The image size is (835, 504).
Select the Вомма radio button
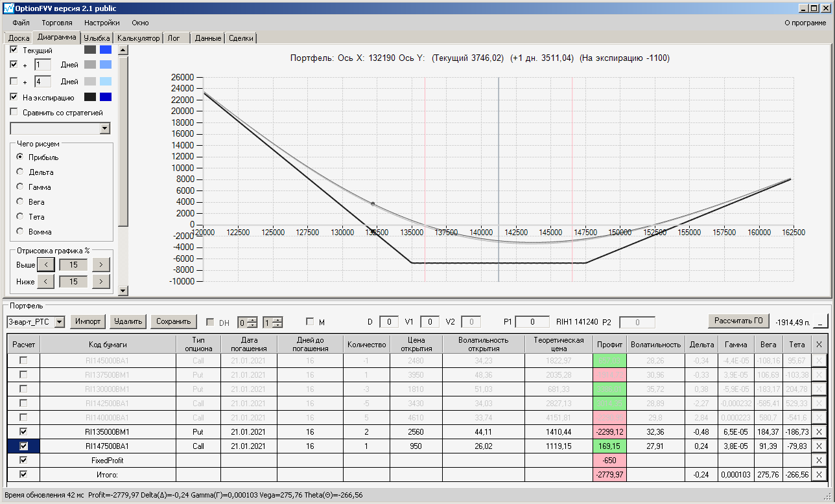point(20,231)
